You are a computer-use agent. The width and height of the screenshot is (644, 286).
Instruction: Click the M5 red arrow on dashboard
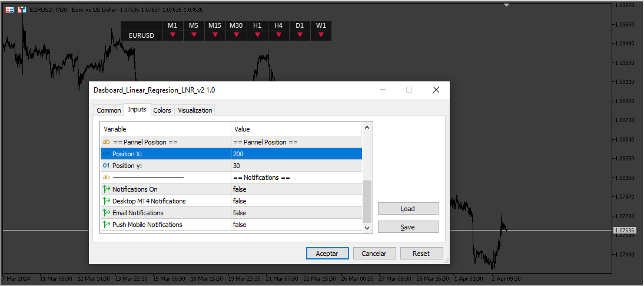pyautogui.click(x=194, y=35)
